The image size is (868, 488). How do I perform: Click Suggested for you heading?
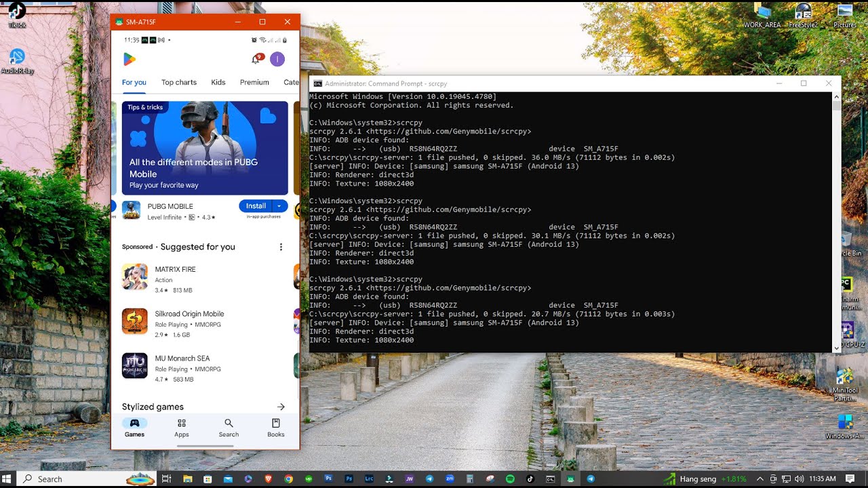click(x=198, y=247)
